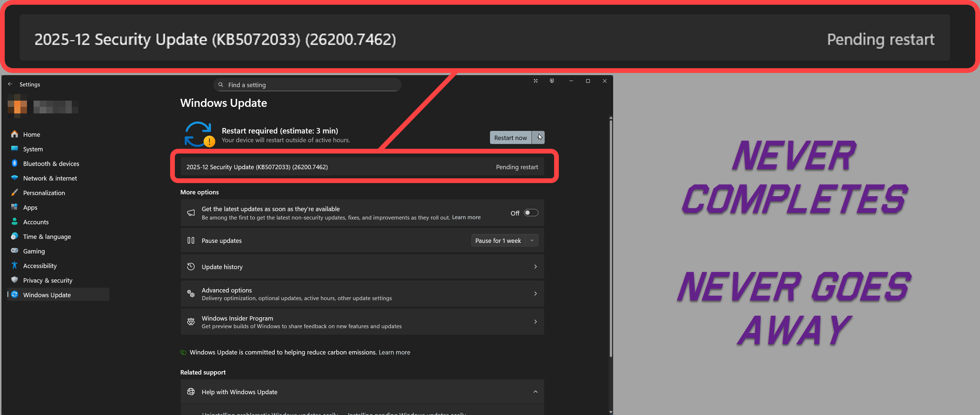Click the Find a setting search box
The width and height of the screenshot is (980, 415).
coord(307,85)
